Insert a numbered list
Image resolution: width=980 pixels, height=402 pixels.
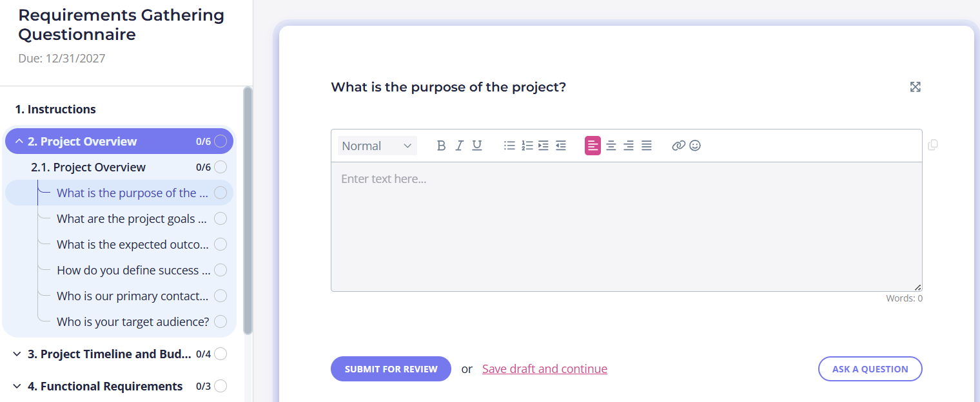(527, 146)
